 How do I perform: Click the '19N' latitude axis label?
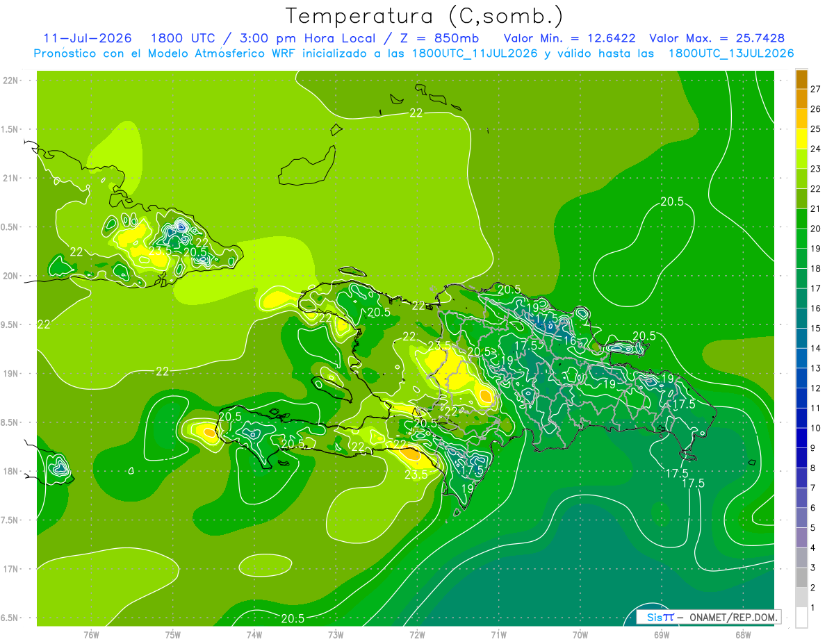click(x=11, y=374)
